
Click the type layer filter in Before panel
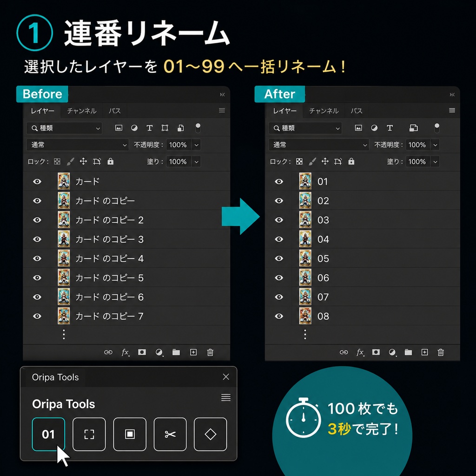[149, 128]
